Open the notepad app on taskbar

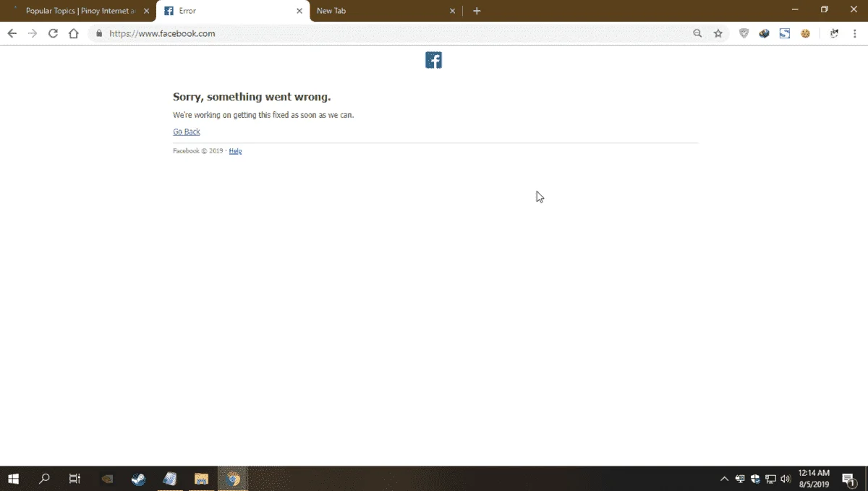coord(170,478)
